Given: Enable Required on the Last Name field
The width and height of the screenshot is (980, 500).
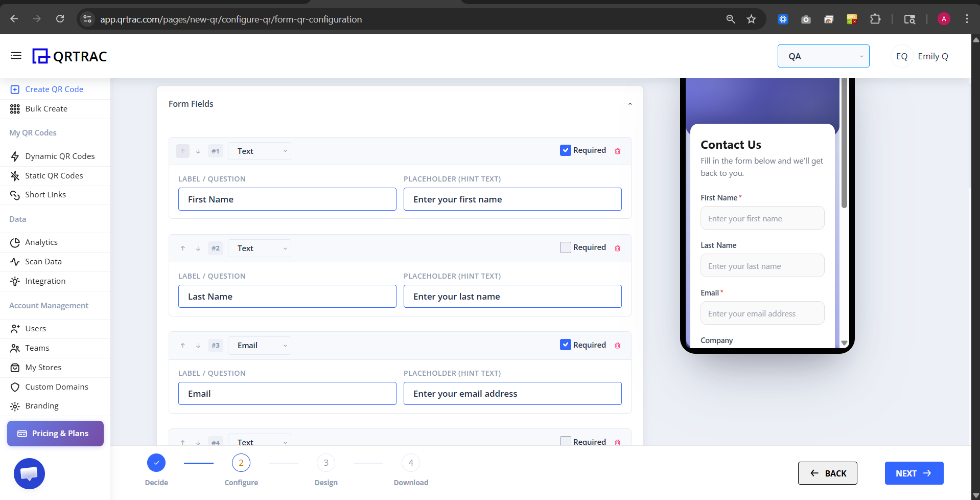Looking at the screenshot, I should 565,247.
